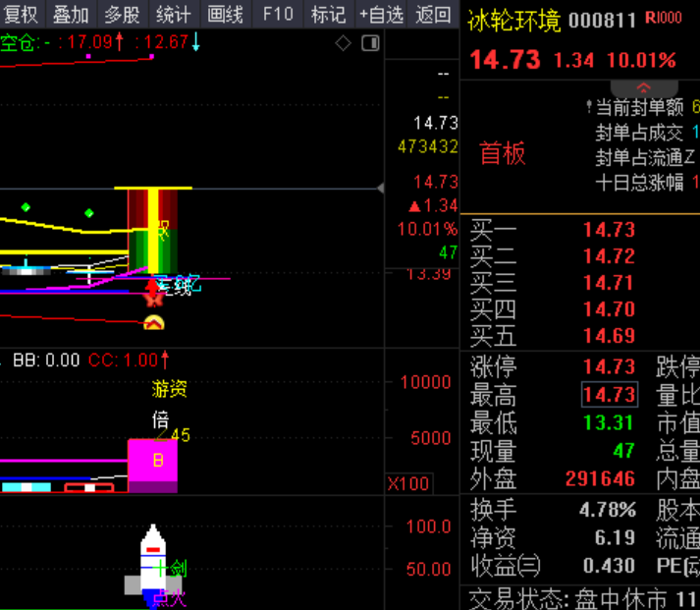
Task: Click the X100 axis scale label
Action: [408, 484]
